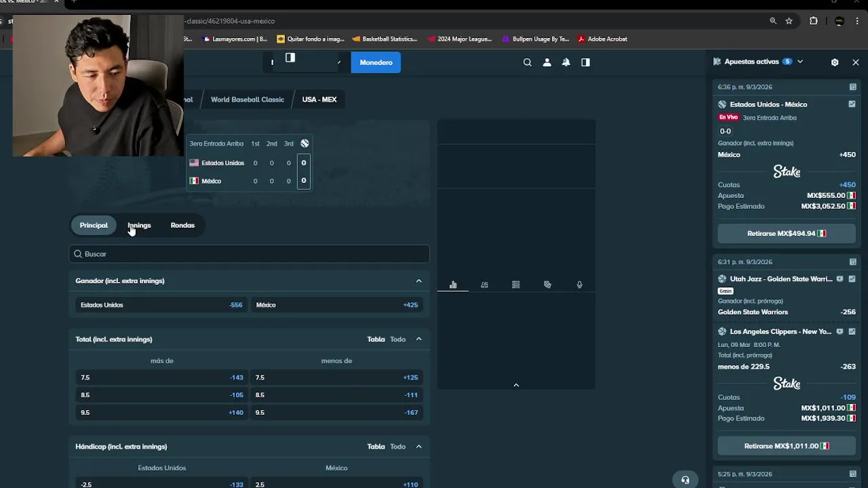Click the Monedero wallet button

(376, 62)
